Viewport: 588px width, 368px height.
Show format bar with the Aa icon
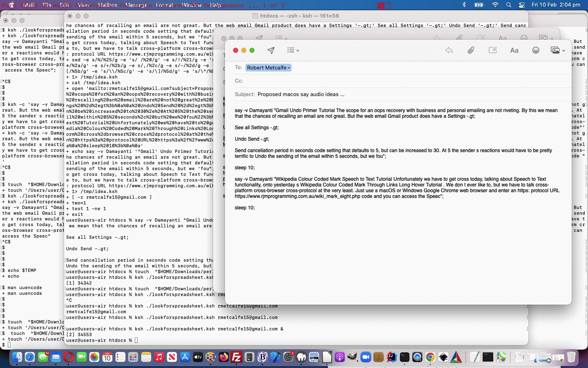(514, 50)
